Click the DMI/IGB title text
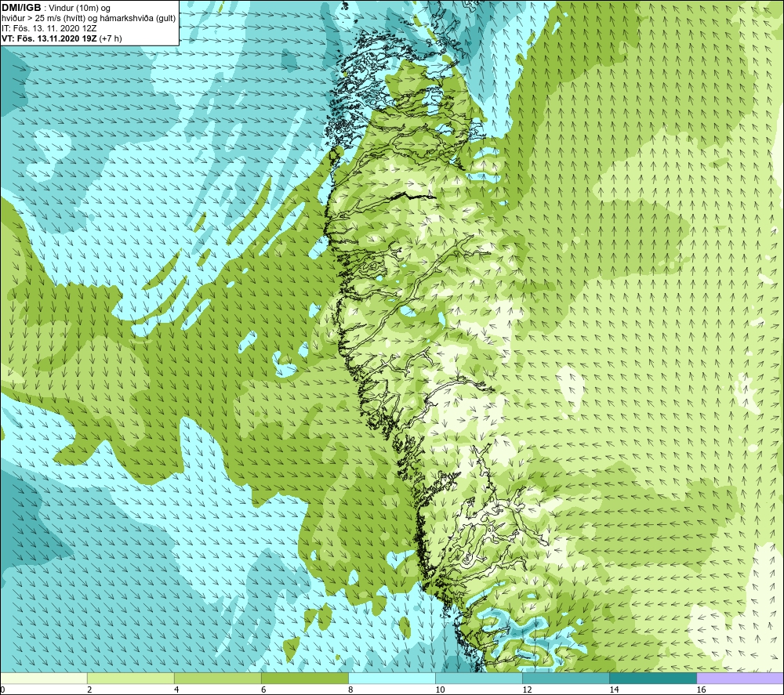This screenshot has width=784, height=695. [21, 8]
